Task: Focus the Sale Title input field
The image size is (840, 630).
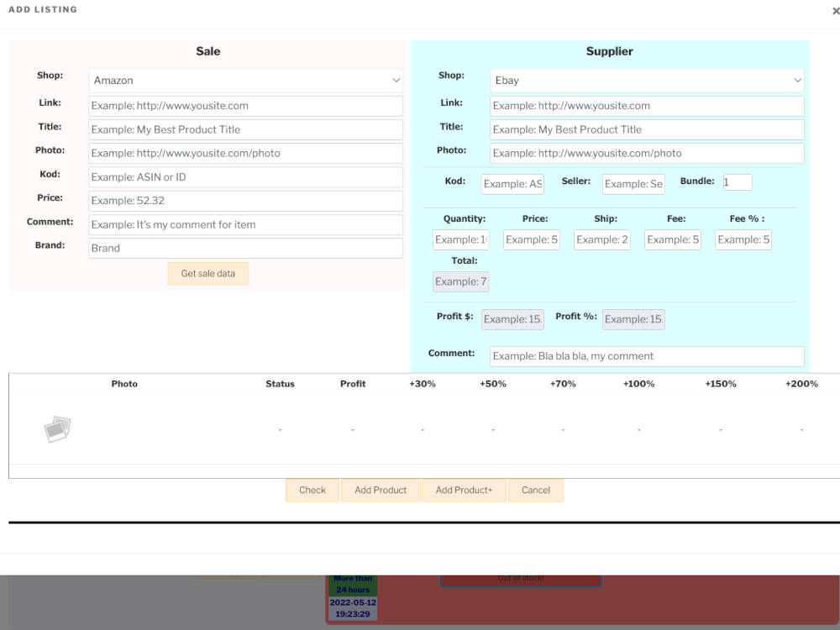Action: click(246, 129)
